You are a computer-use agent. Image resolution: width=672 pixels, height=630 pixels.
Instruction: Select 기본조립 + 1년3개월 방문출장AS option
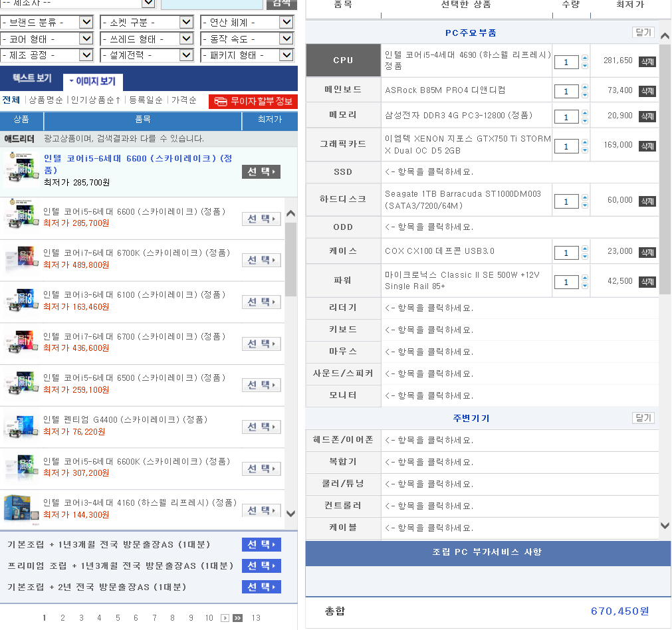pos(261,544)
